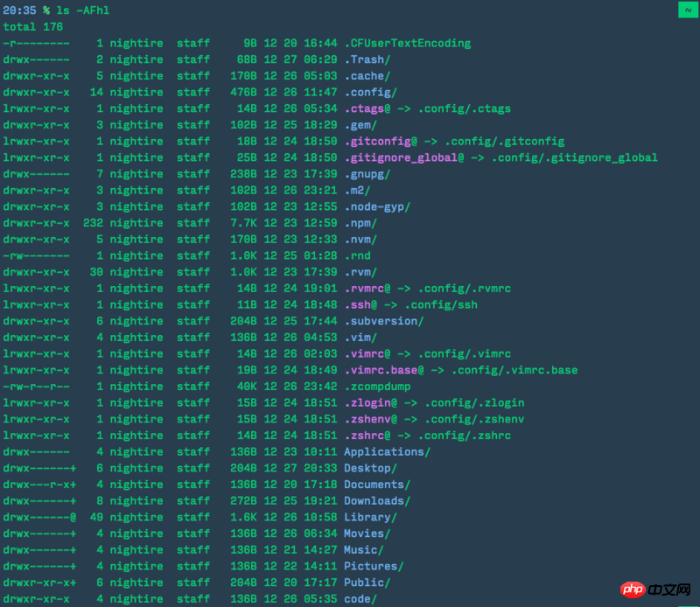Click the .cache/ directory entry
The width and height of the screenshot is (700, 607).
pos(367,76)
